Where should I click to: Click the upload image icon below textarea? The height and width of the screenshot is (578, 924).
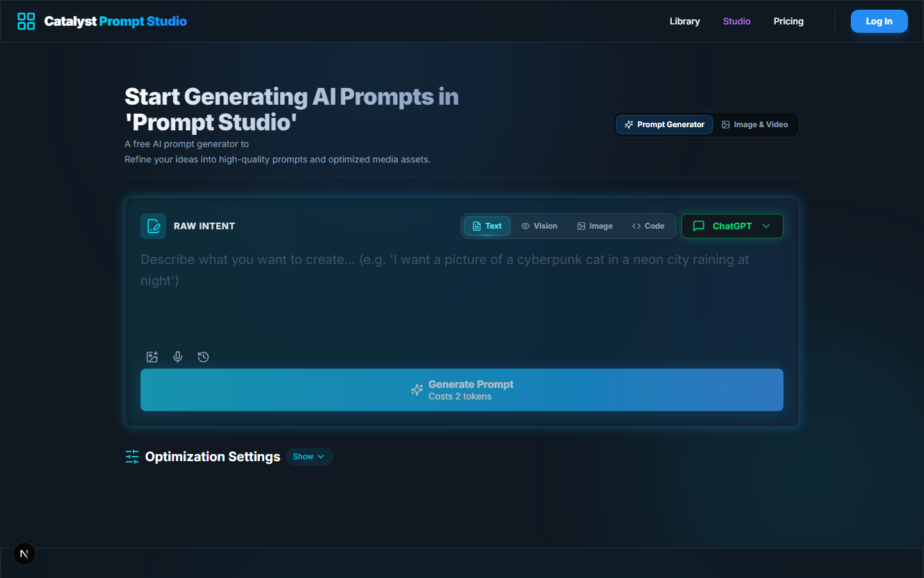coord(152,357)
